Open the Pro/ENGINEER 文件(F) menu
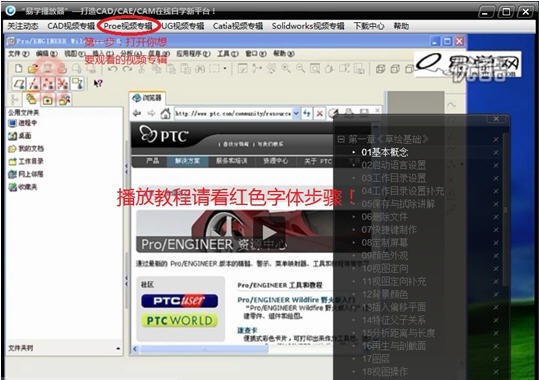The image size is (539, 380). pos(19,54)
